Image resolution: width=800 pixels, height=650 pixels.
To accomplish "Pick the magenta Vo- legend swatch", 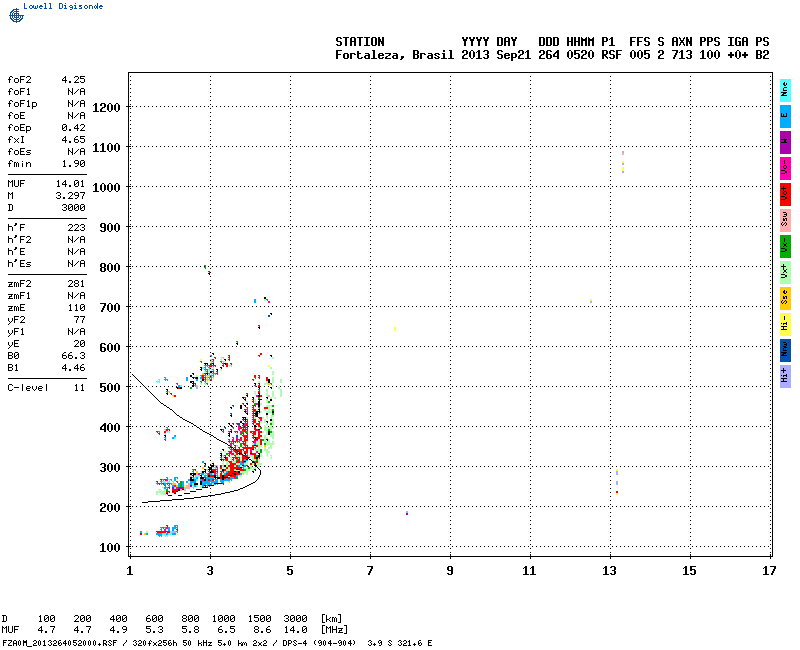I will tap(785, 168).
